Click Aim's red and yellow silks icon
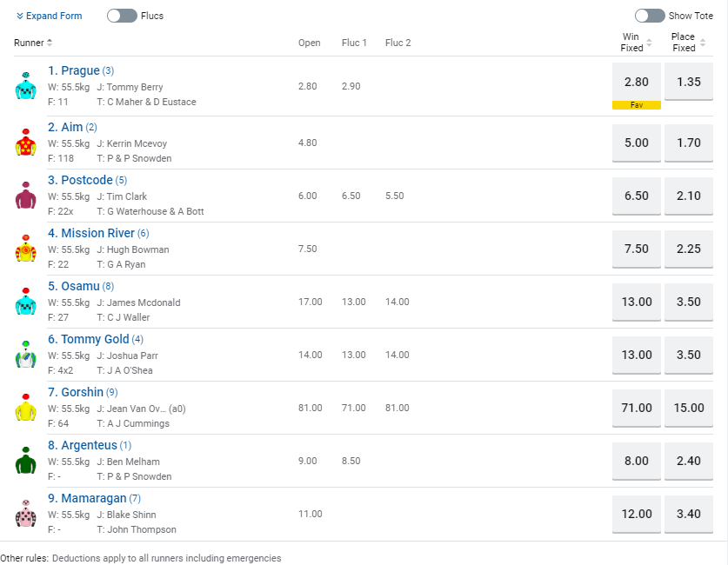 pyautogui.click(x=25, y=143)
